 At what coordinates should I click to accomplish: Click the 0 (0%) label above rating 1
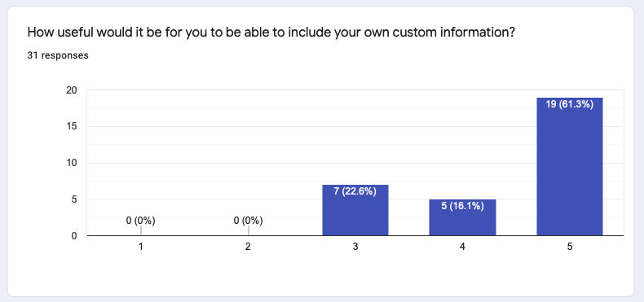click(140, 221)
